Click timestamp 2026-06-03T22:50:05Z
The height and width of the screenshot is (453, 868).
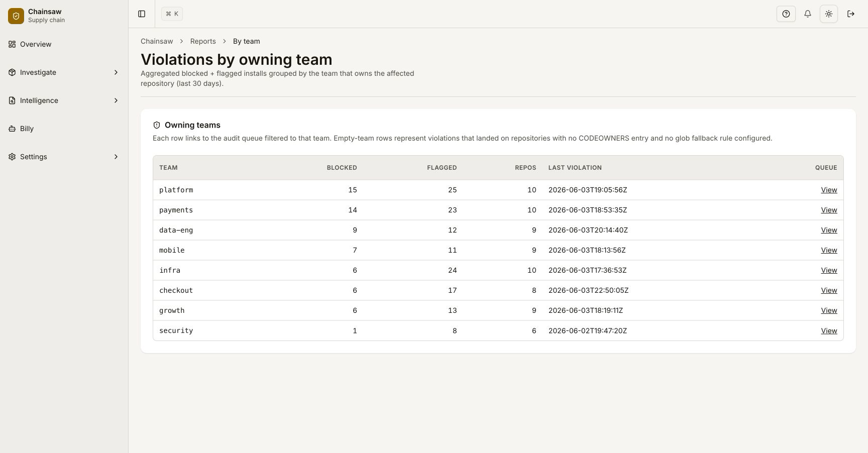[x=589, y=290]
